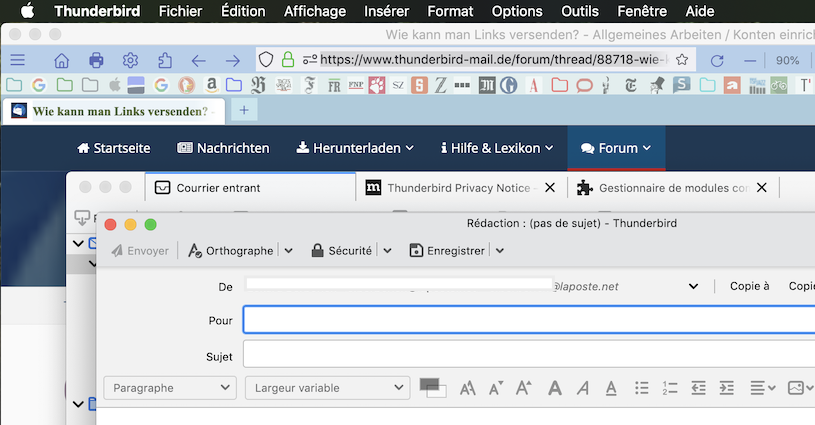Image resolution: width=815 pixels, height=425 pixels.
Task: Click the Enregistrer button
Action: point(447,251)
